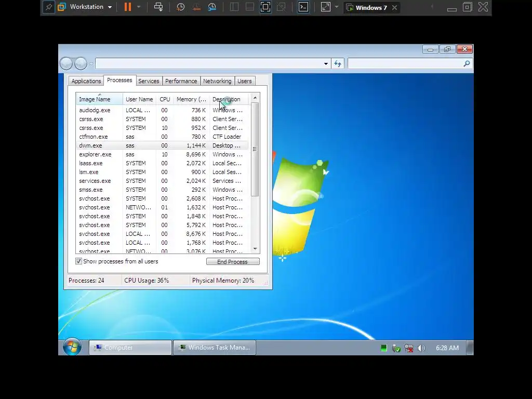The image size is (532, 399).
Task: Click the green CPU meter tray icon
Action: coord(384,348)
